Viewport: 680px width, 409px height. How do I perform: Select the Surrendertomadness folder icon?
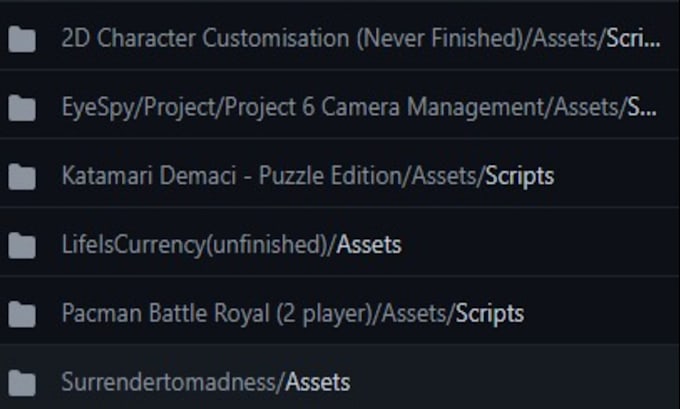point(21,382)
